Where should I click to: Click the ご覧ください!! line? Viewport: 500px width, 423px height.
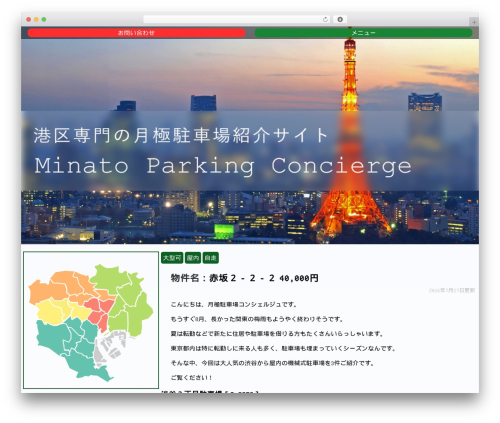click(191, 378)
